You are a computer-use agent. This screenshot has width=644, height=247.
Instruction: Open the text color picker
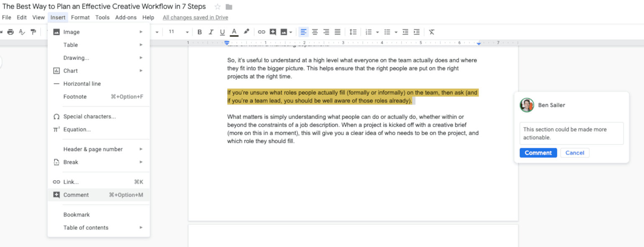pos(234,32)
